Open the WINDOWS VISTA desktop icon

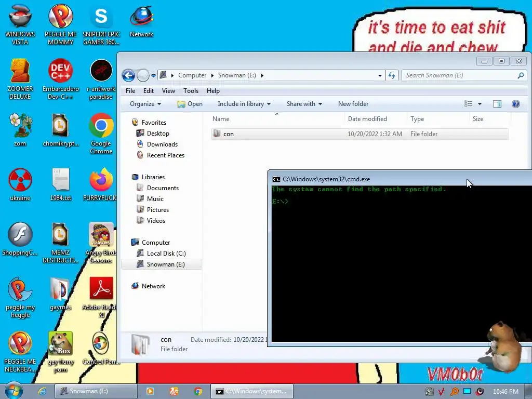[20, 24]
